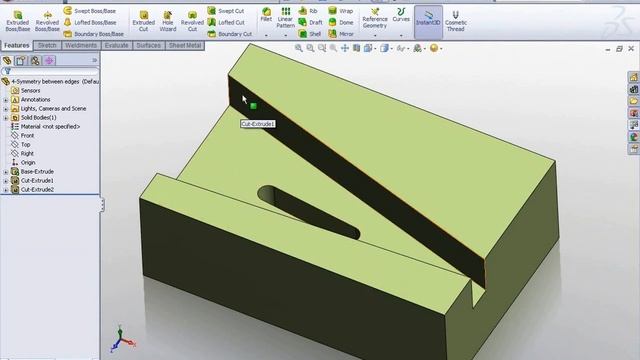This screenshot has height=360, width=640.
Task: Open PropertyManager tab icon
Action: point(21,61)
